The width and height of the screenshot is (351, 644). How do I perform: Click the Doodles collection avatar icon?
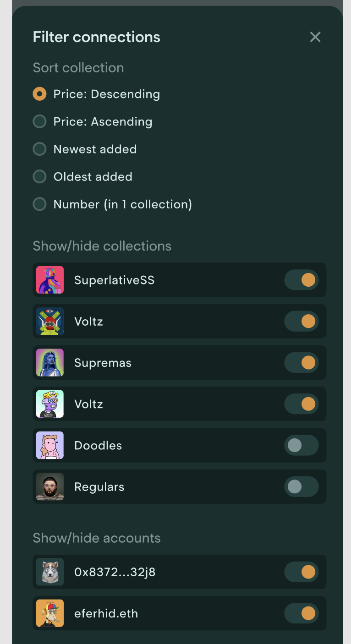coord(49,445)
